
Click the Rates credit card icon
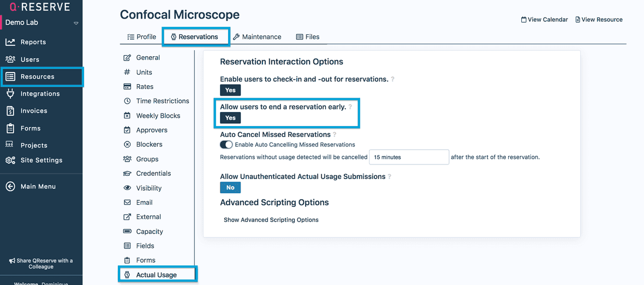(x=127, y=87)
